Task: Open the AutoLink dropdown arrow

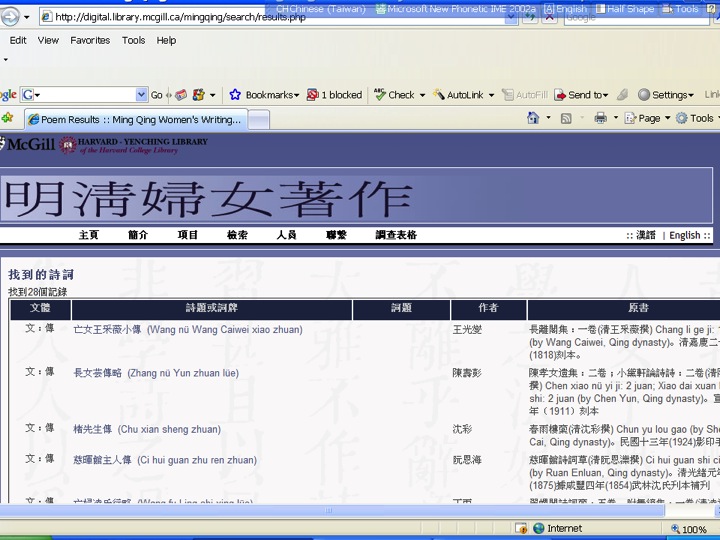Action: click(491, 95)
